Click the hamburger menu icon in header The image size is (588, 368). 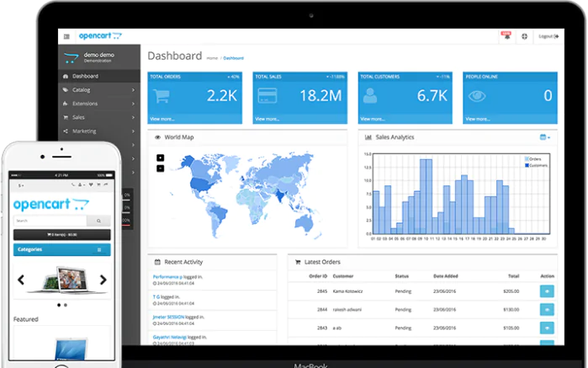[66, 36]
